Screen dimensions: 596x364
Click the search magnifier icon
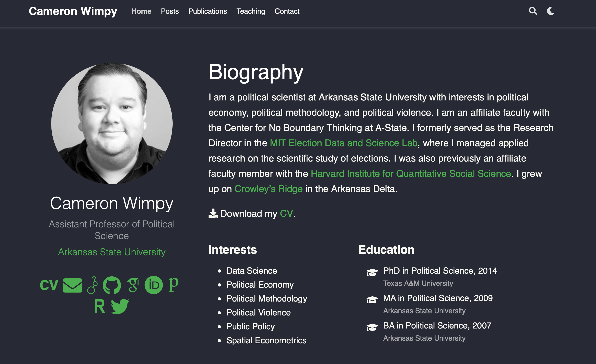pyautogui.click(x=533, y=11)
